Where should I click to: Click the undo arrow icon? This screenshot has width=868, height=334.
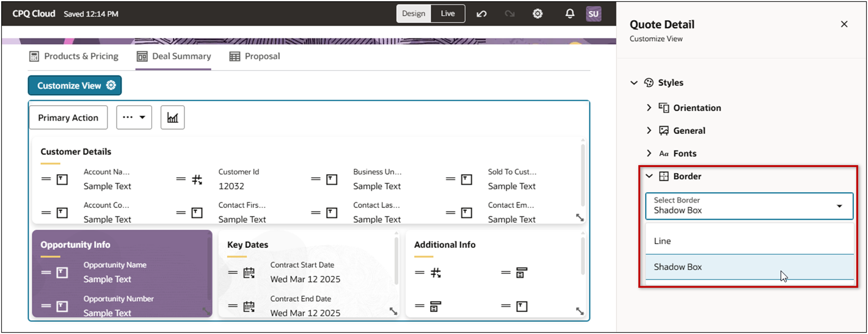tap(481, 13)
